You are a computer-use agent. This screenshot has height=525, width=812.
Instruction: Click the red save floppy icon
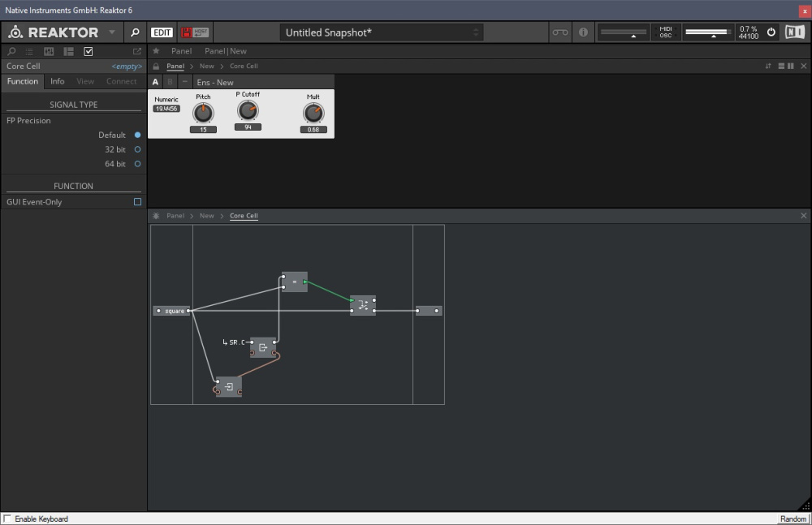(x=187, y=32)
